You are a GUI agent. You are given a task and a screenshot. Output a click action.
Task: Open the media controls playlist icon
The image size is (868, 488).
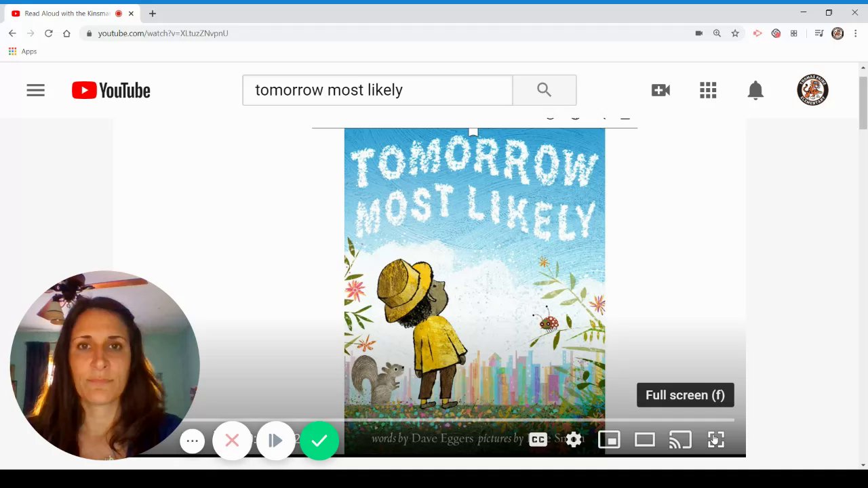(x=819, y=33)
